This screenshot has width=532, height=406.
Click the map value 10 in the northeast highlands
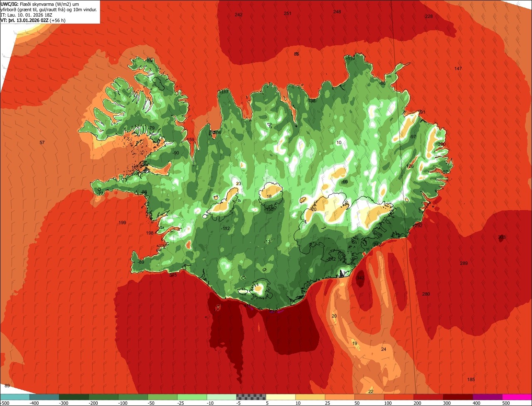tap(339, 142)
